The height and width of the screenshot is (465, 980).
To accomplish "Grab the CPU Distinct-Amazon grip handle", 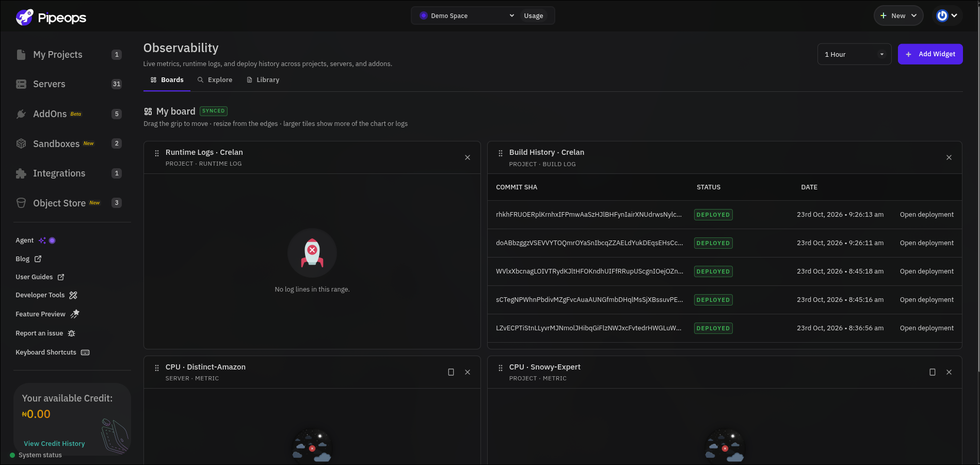I will click(x=157, y=368).
